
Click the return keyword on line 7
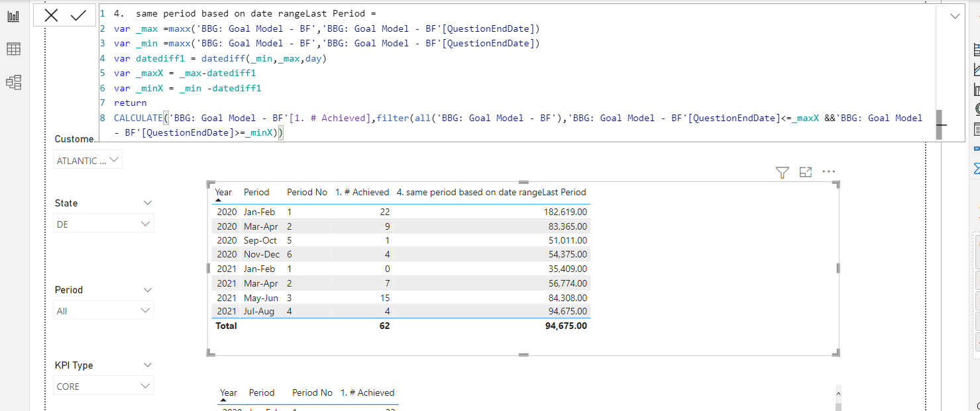pos(131,103)
